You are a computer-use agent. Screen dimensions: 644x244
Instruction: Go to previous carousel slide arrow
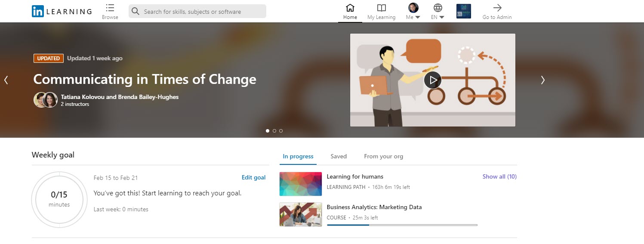coord(6,80)
